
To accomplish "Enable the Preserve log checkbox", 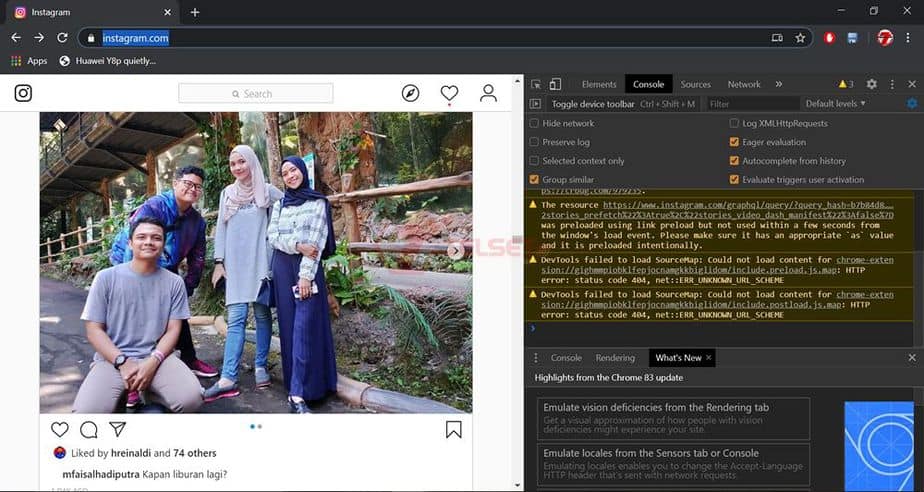I will [534, 142].
